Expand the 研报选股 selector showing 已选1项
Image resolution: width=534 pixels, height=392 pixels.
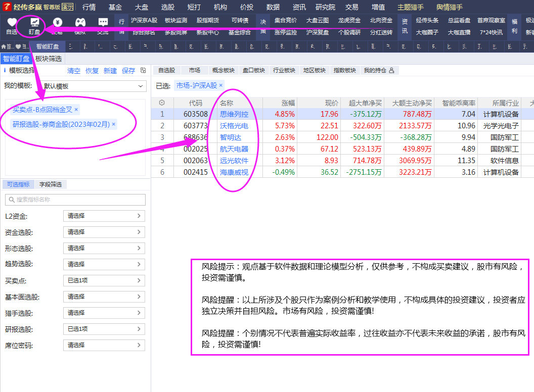104,329
